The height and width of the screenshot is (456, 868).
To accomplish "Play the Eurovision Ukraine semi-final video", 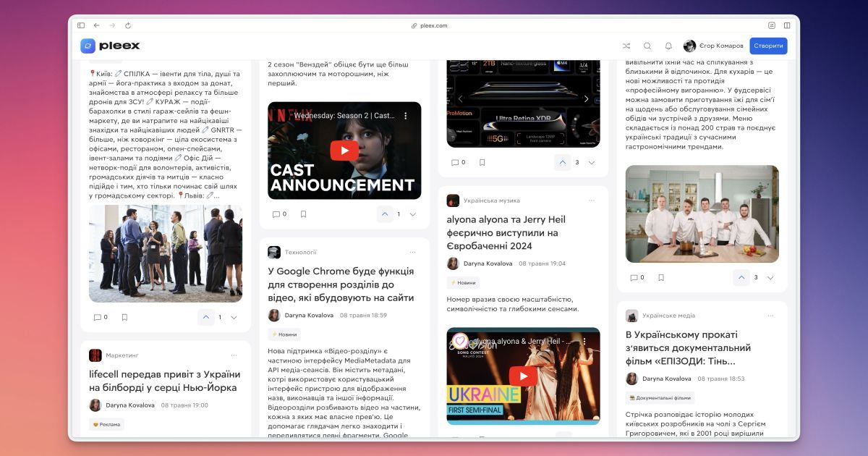I will [x=523, y=376].
